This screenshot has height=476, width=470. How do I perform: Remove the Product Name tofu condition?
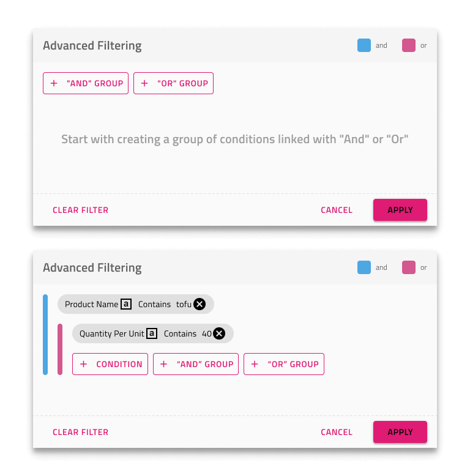point(200,304)
